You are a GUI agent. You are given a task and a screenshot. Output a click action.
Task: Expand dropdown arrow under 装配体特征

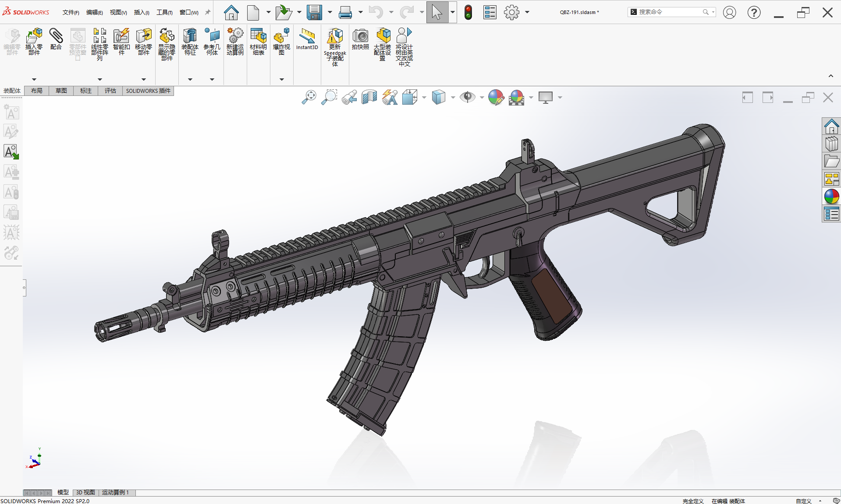[x=190, y=79]
